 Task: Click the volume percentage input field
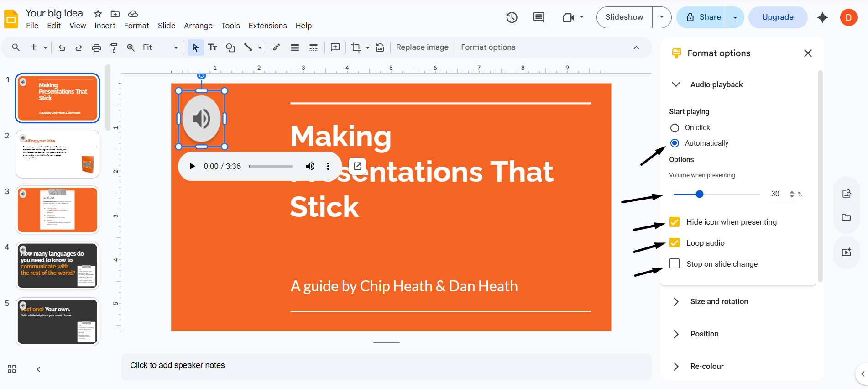[778, 194]
